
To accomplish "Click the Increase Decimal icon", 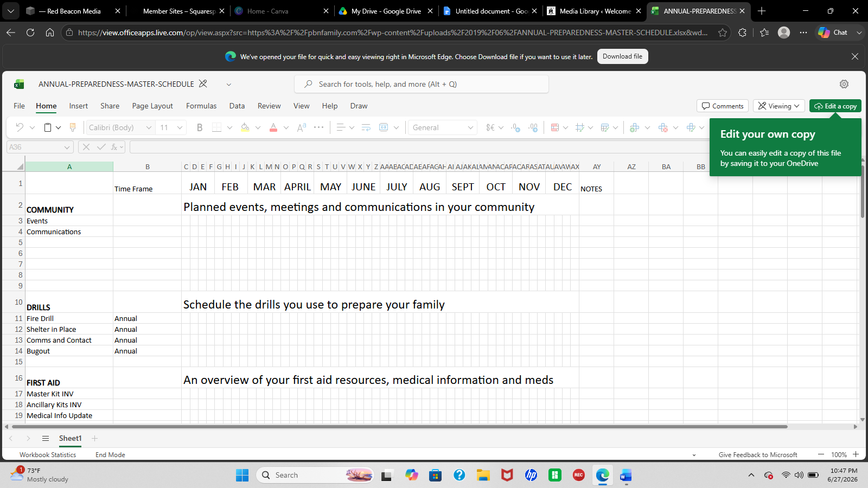I will click(x=533, y=127).
